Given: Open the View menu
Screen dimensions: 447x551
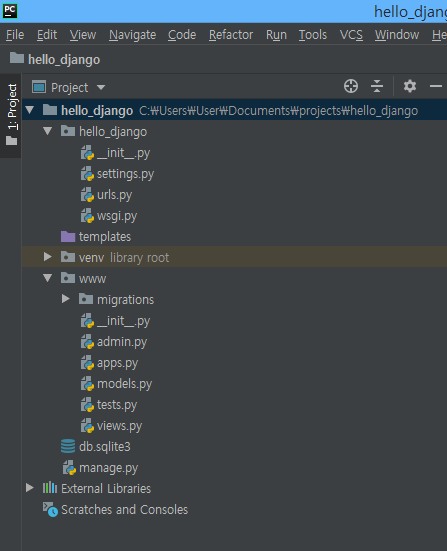Looking at the screenshot, I should (x=83, y=35).
